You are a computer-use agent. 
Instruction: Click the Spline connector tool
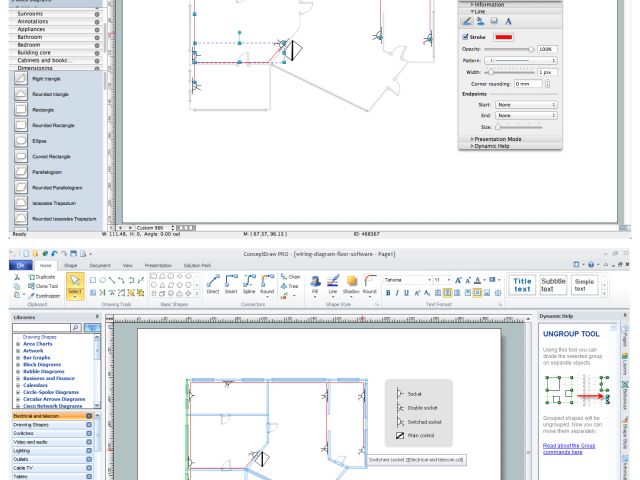[249, 285]
